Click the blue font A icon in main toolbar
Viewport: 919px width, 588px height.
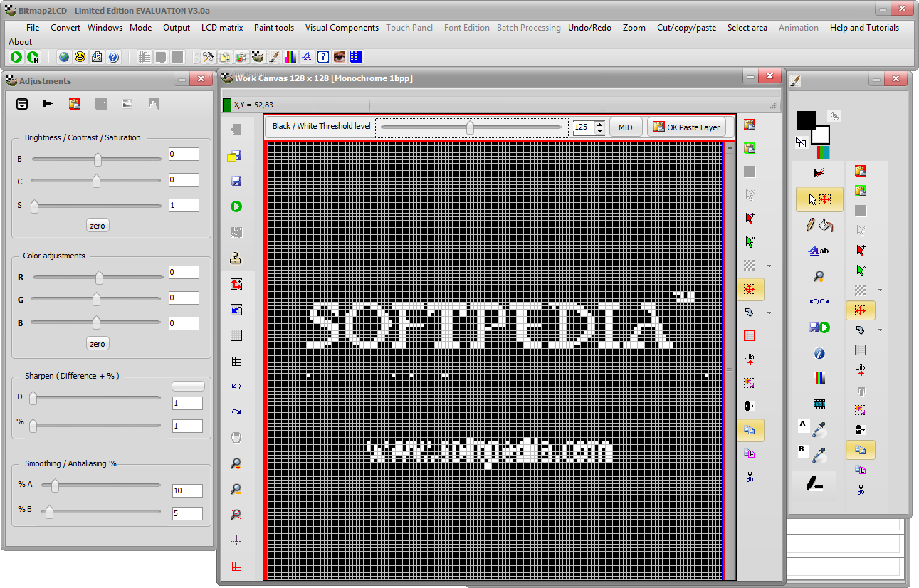[x=307, y=57]
